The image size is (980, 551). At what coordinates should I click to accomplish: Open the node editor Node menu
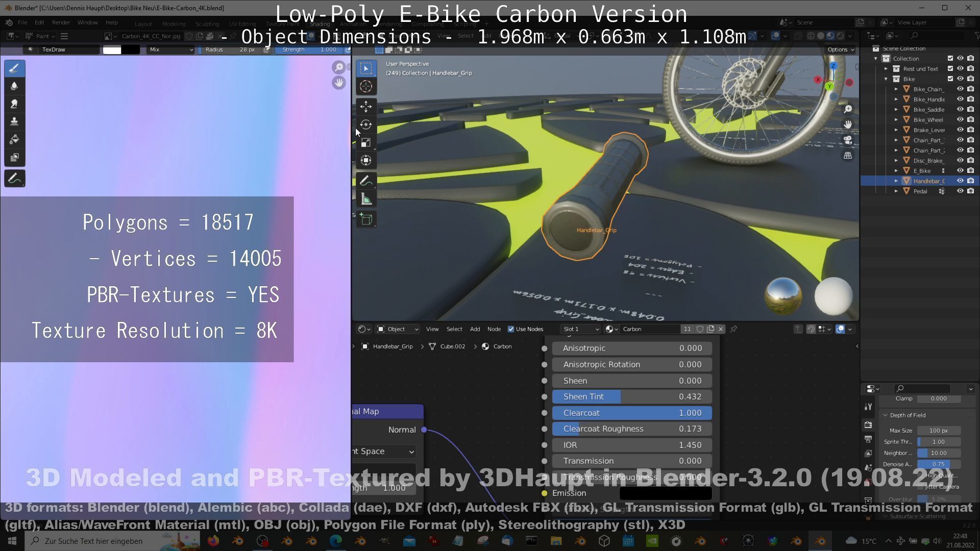494,329
